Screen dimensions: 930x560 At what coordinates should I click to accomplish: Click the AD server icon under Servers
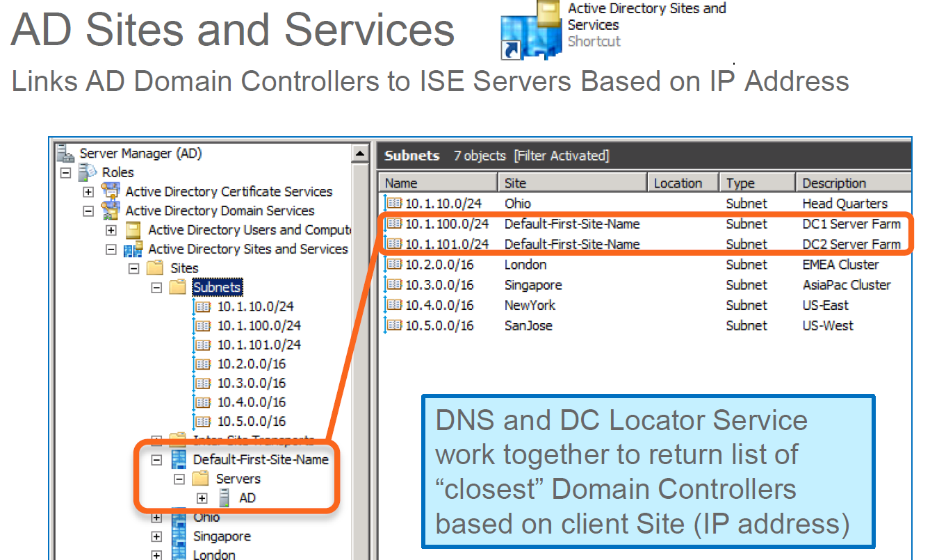(x=225, y=497)
